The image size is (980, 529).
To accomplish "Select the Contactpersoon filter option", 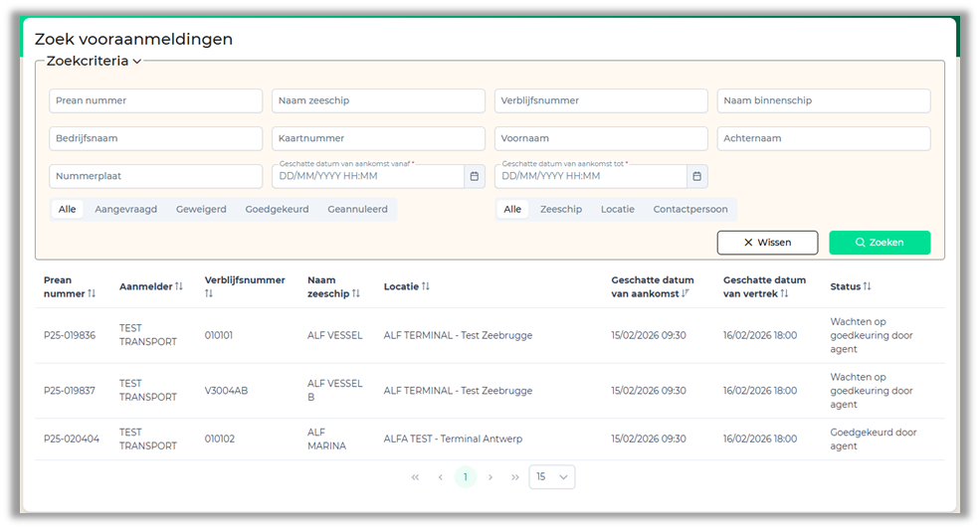I will pyautogui.click(x=690, y=210).
